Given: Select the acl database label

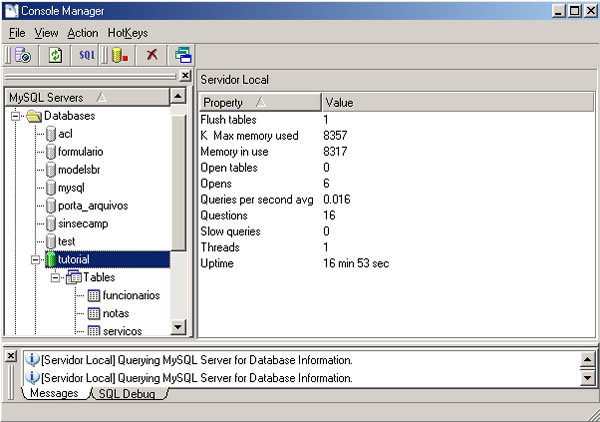Looking at the screenshot, I should [x=65, y=134].
